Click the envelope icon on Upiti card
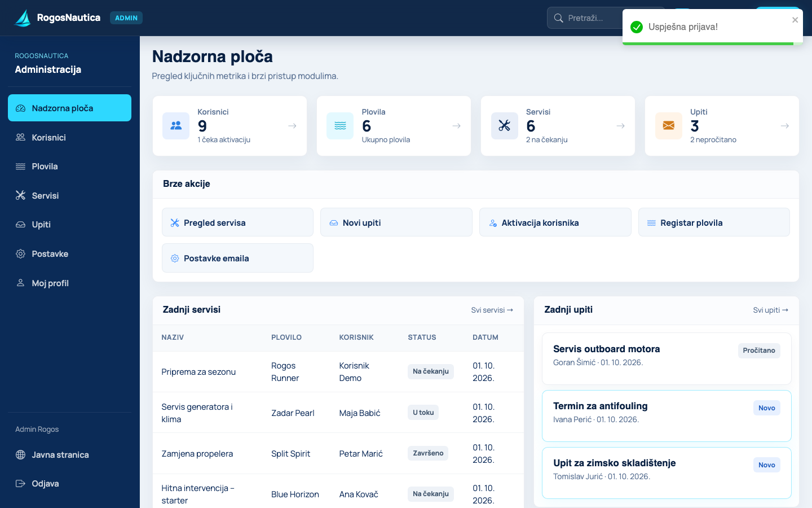 point(668,126)
